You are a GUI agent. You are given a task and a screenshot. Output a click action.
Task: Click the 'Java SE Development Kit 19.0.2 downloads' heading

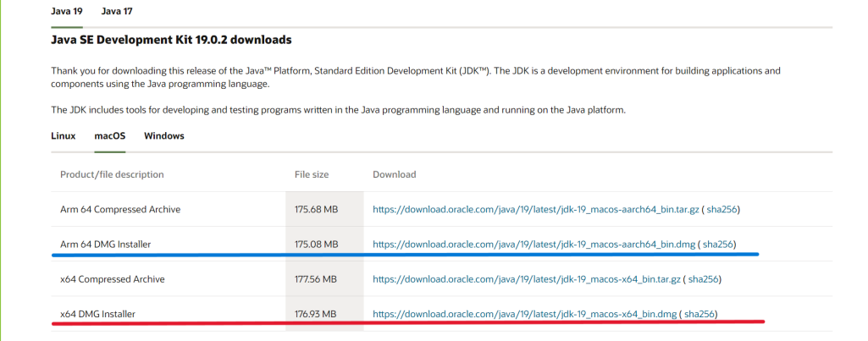click(171, 40)
